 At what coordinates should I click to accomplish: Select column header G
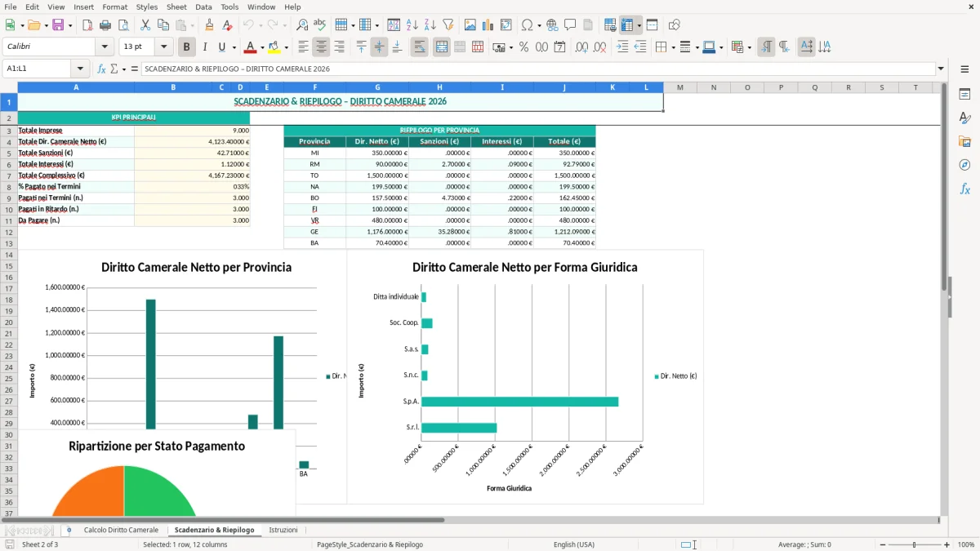(x=377, y=87)
